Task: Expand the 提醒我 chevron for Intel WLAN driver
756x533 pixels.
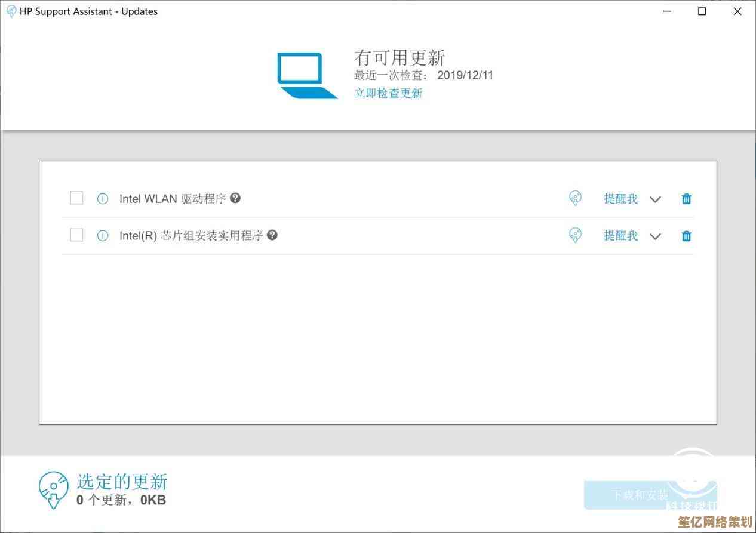Action: (655, 199)
